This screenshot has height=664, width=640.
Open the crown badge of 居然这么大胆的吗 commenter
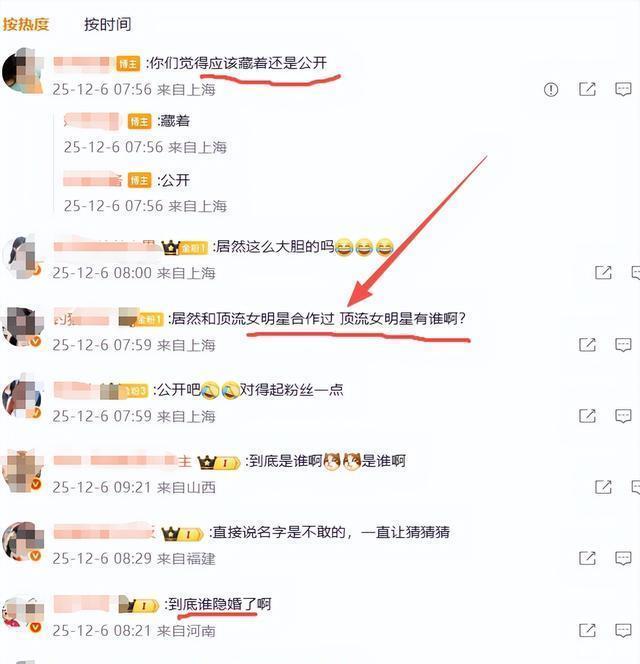170,247
